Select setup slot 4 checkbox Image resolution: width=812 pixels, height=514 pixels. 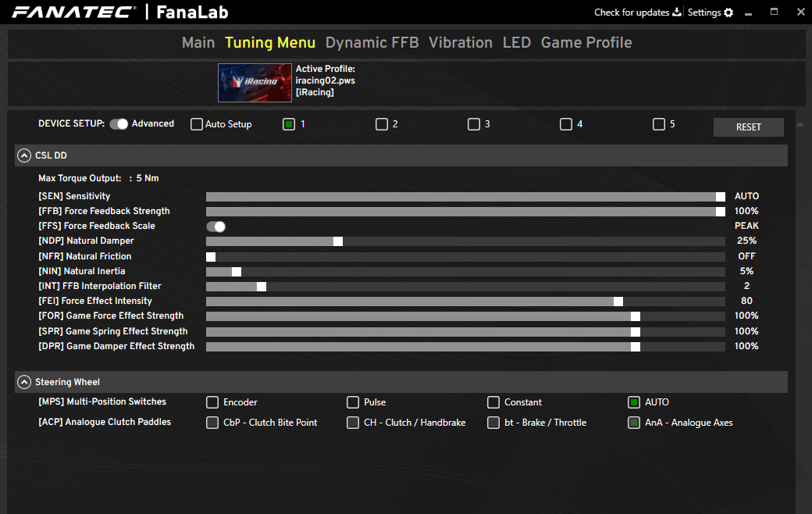(x=566, y=124)
